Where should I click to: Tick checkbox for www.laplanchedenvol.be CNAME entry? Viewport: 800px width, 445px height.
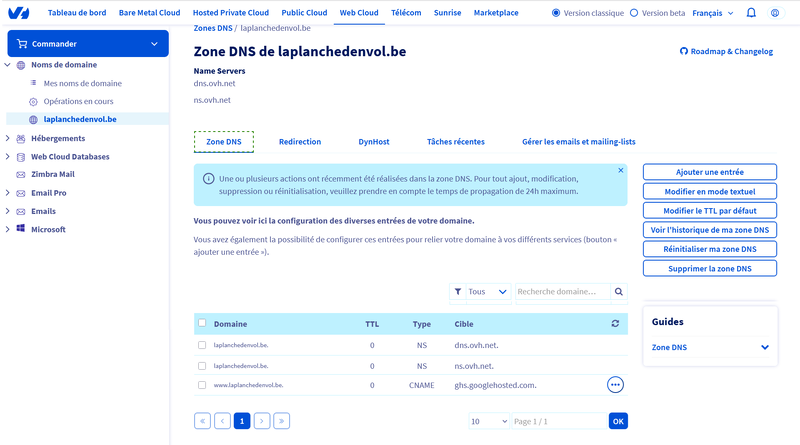[x=202, y=385]
